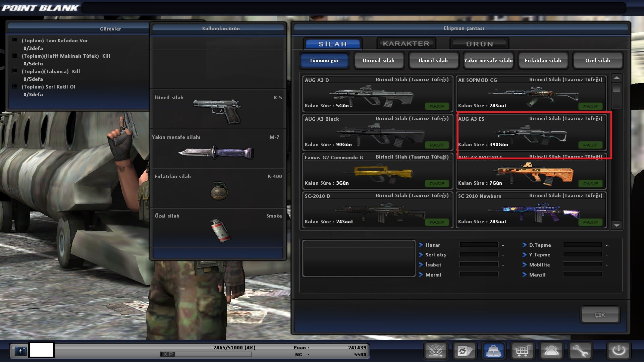Switch to the ÜRÜN tab
The height and width of the screenshot is (362, 644).
(479, 44)
